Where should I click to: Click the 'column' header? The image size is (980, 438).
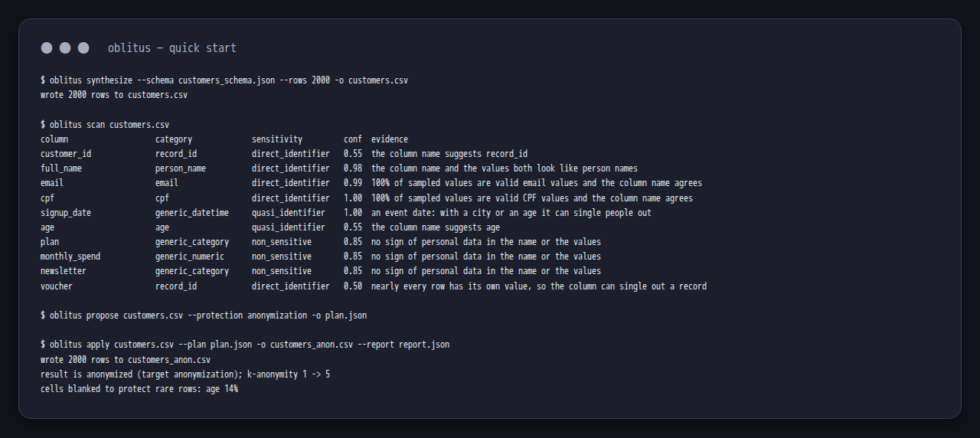(x=54, y=139)
